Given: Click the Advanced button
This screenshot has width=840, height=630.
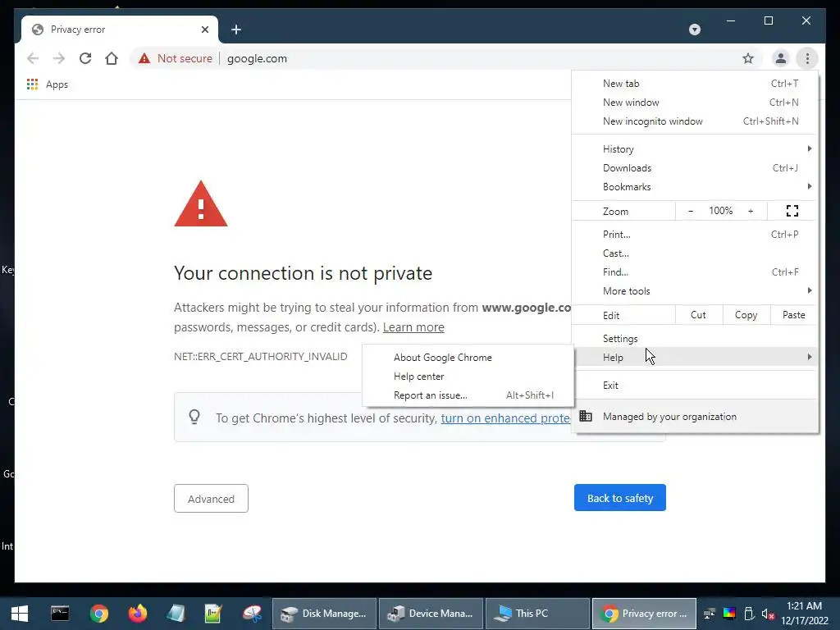Looking at the screenshot, I should click(211, 498).
